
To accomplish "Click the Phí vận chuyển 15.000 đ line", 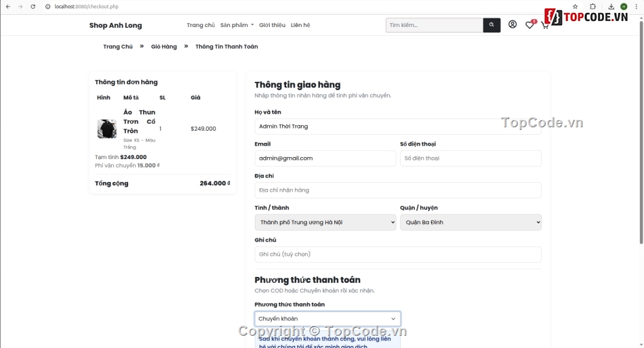I will click(127, 165).
